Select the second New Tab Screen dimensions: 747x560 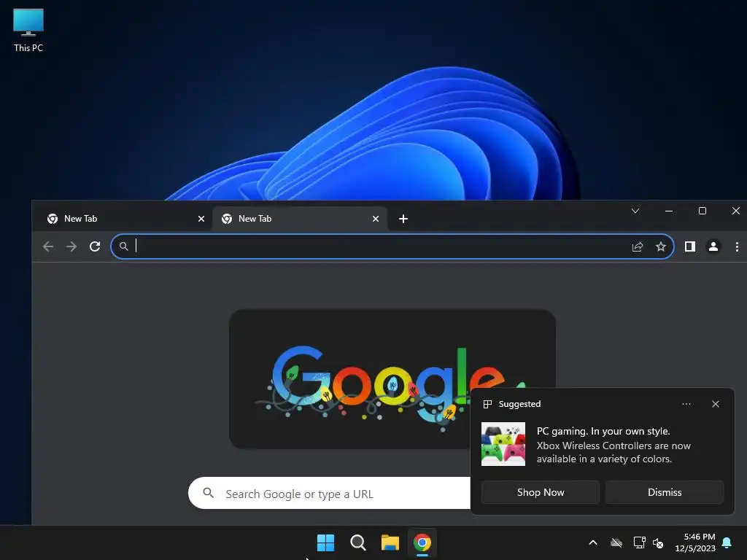(299, 219)
